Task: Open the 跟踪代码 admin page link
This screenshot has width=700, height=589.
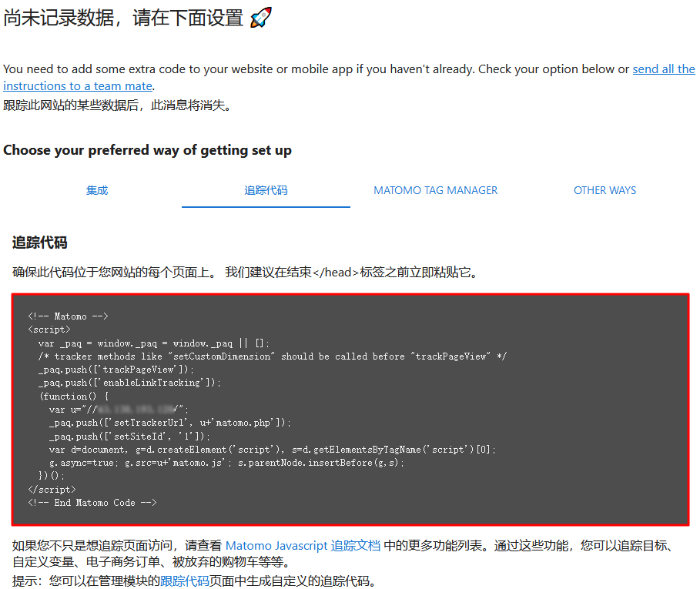Action: coord(184,581)
